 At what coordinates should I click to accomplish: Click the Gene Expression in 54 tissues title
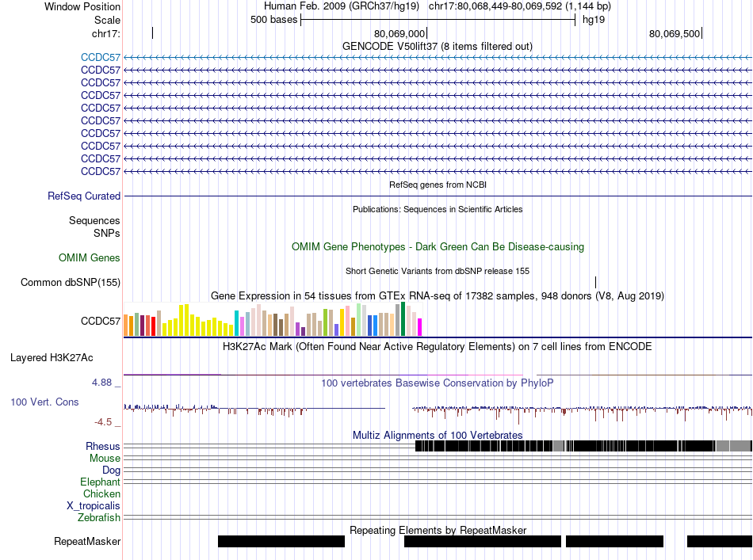[x=438, y=296]
